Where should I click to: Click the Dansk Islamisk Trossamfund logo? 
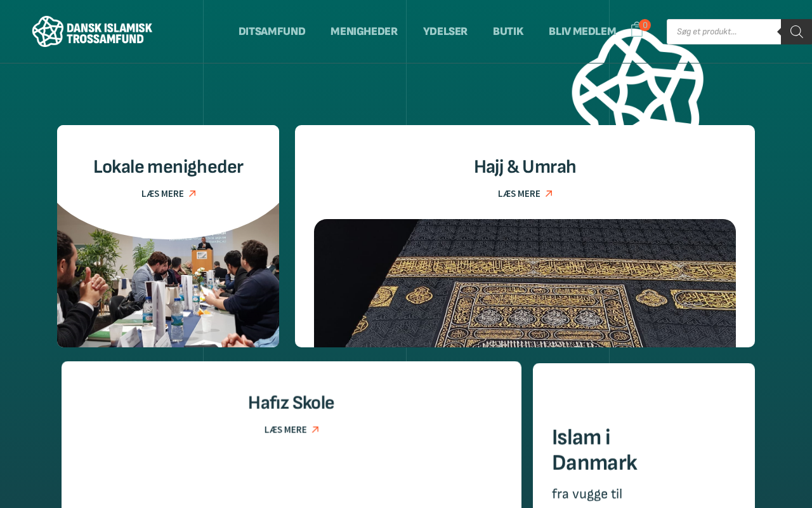click(92, 31)
